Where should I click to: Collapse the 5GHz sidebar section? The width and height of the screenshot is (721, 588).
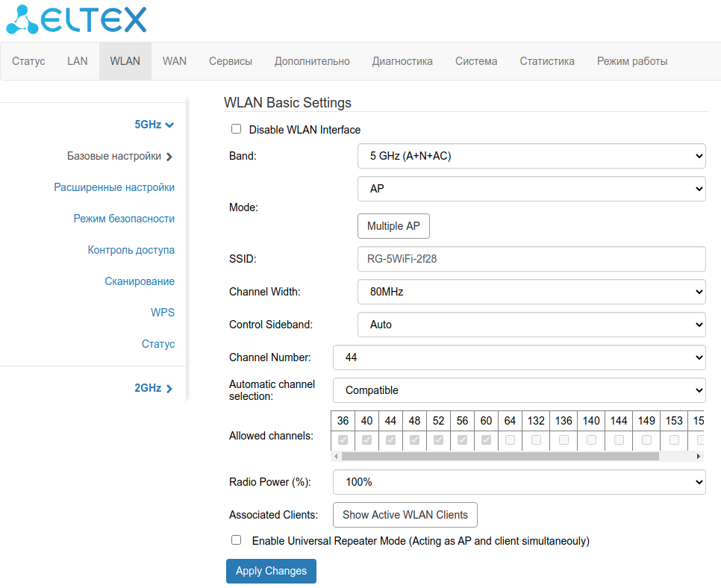click(x=154, y=125)
